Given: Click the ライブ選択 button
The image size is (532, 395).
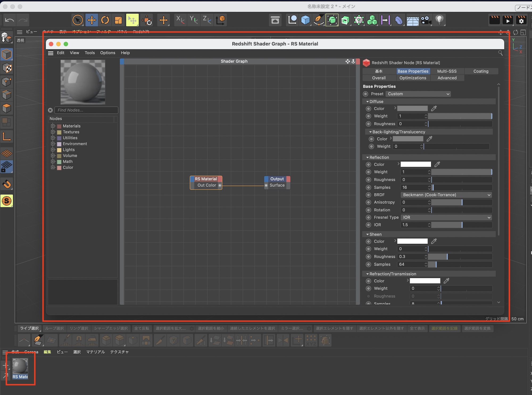Looking at the screenshot, I should pos(29,328).
